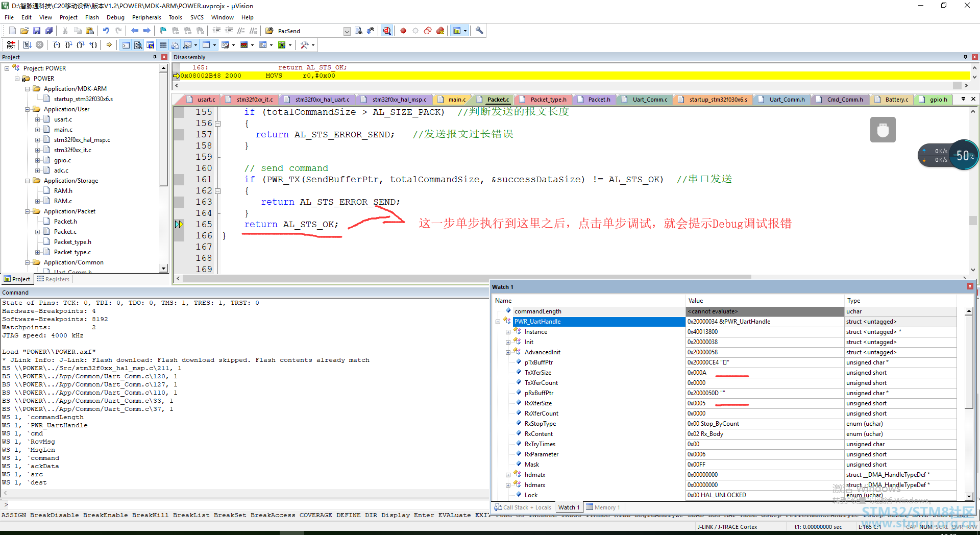Screen dimensions: 980x535
Task: Switch to the Uart_Comm.c editor tab
Action: point(646,100)
